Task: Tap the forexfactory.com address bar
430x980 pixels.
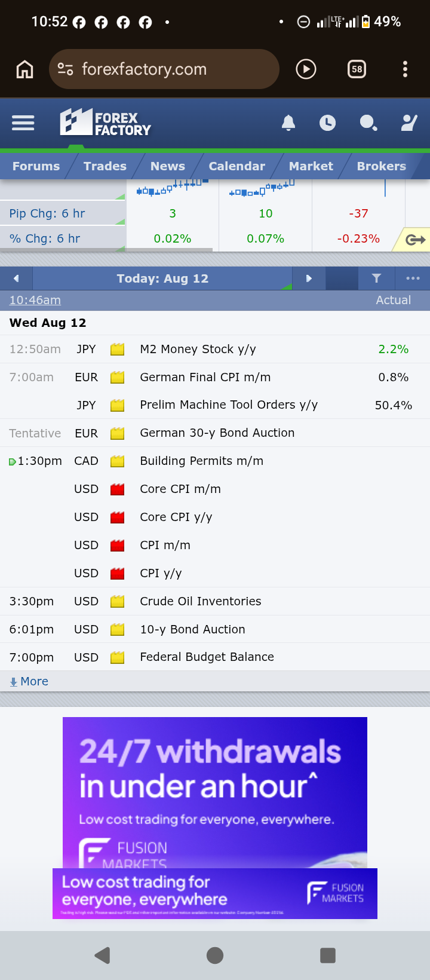Action: click(x=164, y=69)
